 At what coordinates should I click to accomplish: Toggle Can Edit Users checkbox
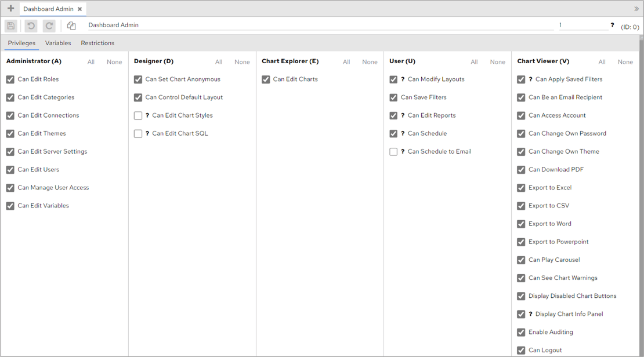10,170
